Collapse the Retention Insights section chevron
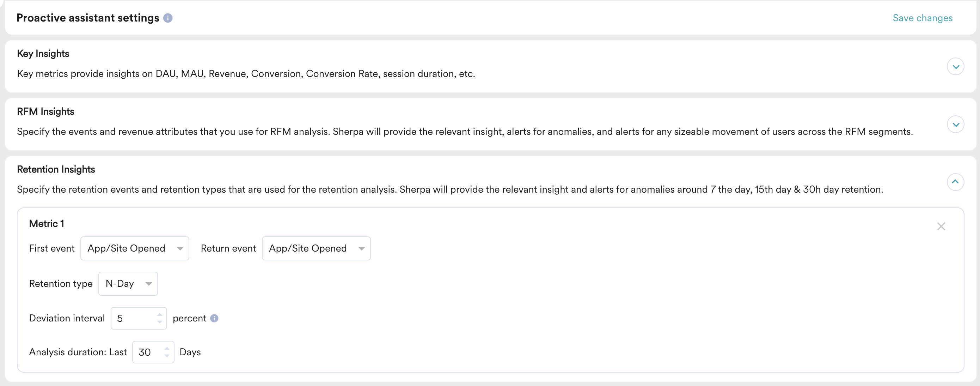Image resolution: width=980 pixels, height=386 pixels. pos(955,182)
